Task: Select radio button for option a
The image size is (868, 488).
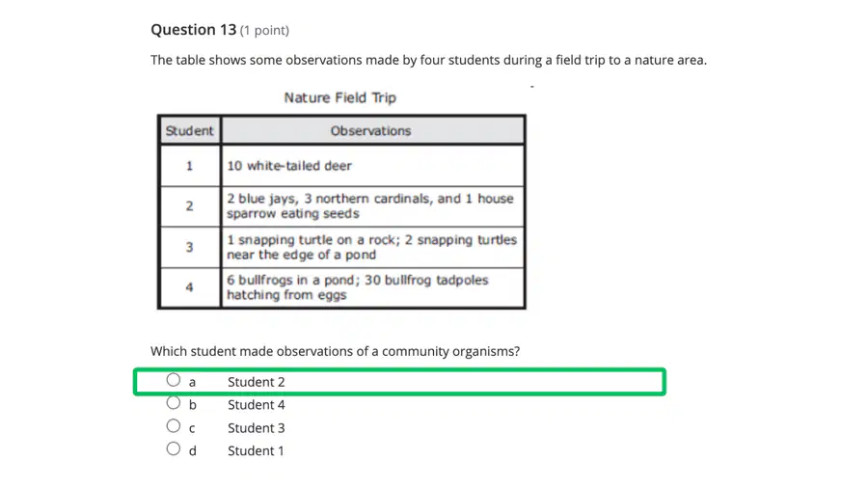Action: [174, 380]
